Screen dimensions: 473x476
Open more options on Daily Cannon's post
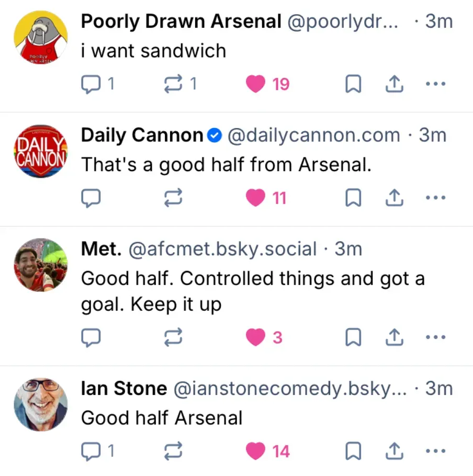(x=435, y=198)
